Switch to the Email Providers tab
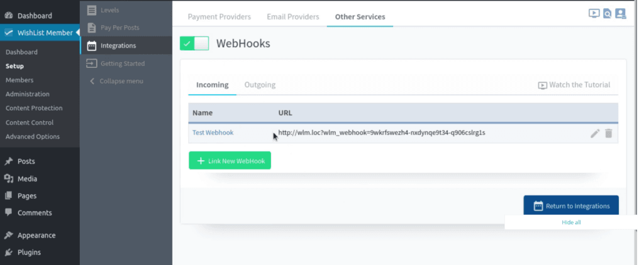This screenshot has width=644, height=265. [x=293, y=17]
